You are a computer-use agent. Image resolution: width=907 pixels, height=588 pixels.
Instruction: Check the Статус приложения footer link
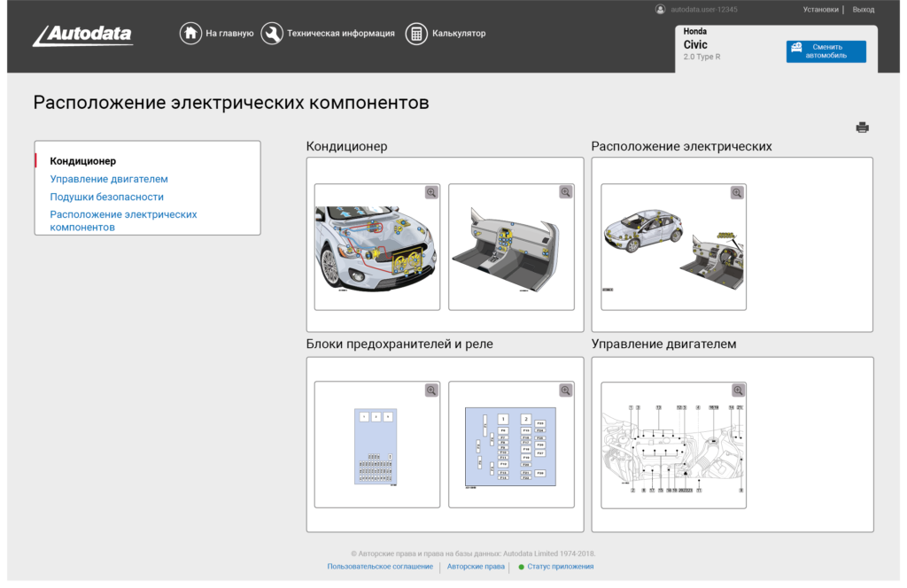pos(560,567)
